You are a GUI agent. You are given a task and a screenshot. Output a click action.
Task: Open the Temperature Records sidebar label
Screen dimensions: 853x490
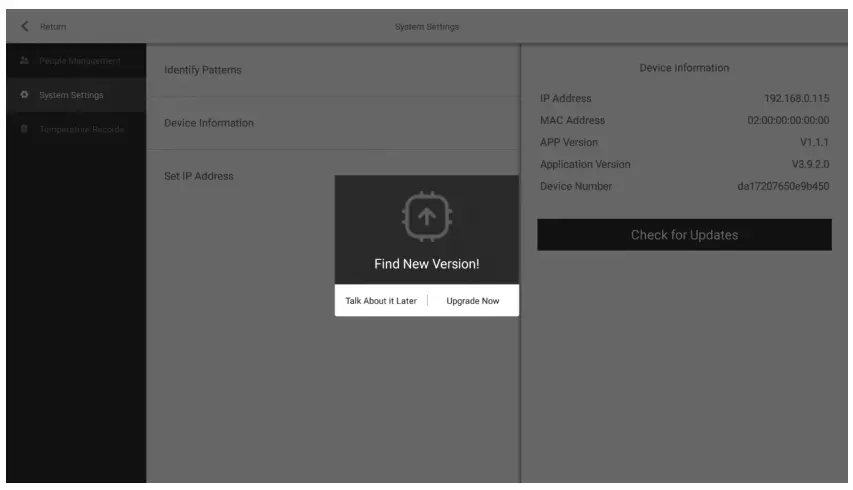82,128
